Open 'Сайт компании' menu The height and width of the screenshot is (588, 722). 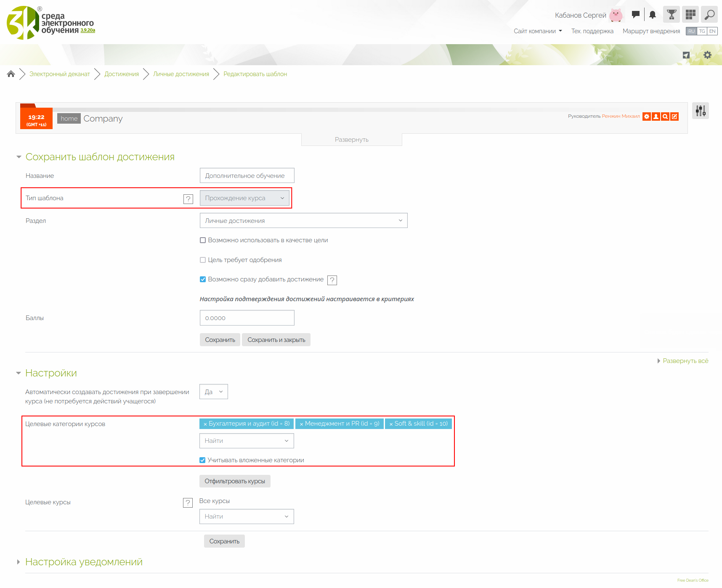tap(537, 31)
